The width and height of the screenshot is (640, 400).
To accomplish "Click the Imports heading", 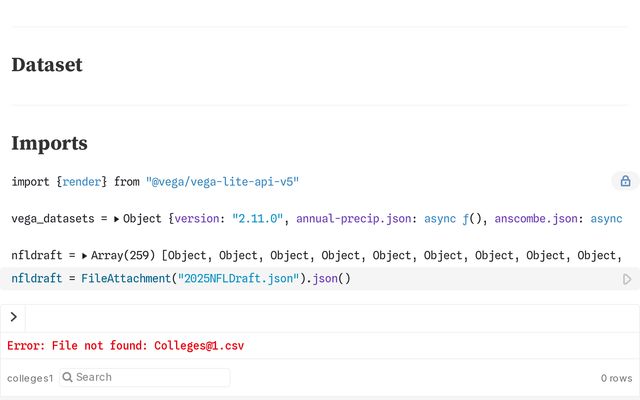I will [49, 143].
